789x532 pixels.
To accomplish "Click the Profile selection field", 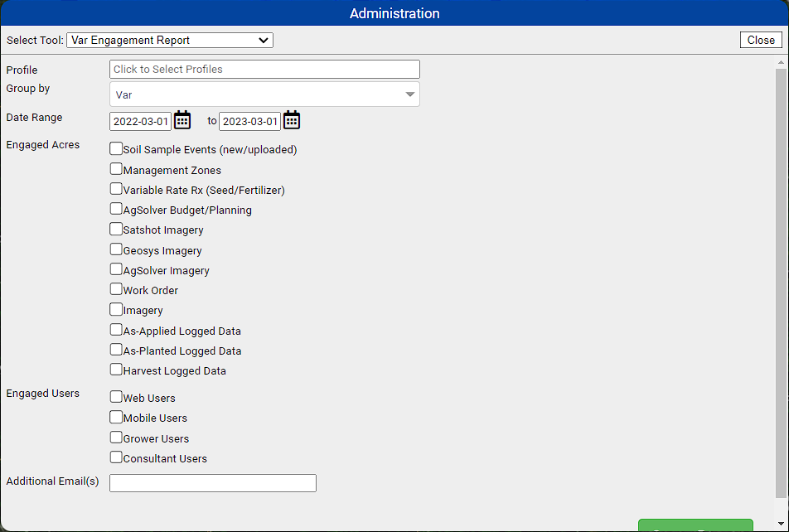I will (x=264, y=69).
